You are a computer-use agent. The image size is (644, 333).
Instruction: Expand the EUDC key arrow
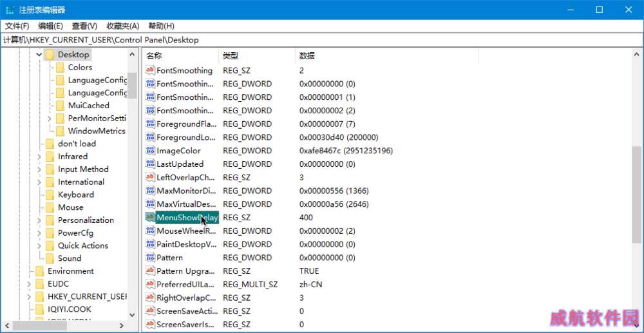click(x=29, y=284)
